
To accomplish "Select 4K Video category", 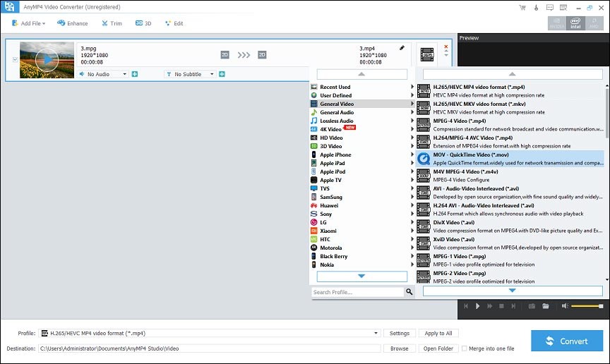I will click(361, 129).
